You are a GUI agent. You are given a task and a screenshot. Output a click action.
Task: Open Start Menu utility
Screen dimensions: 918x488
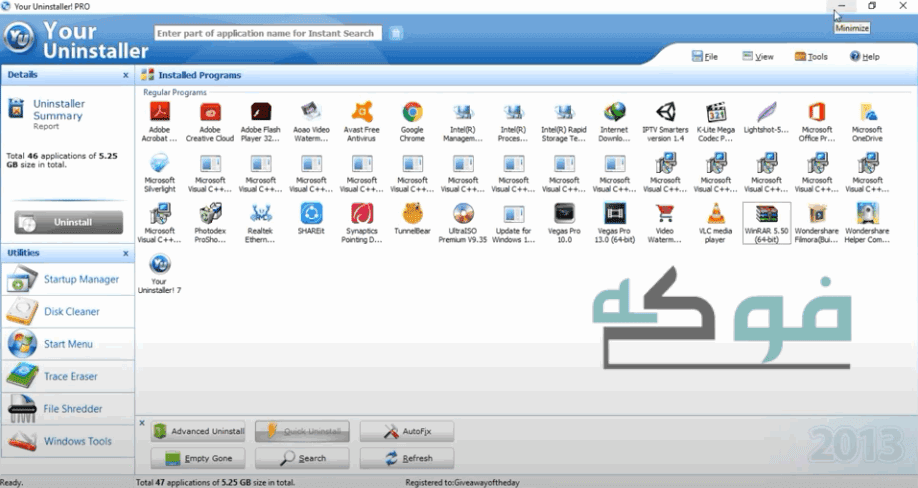(68, 344)
